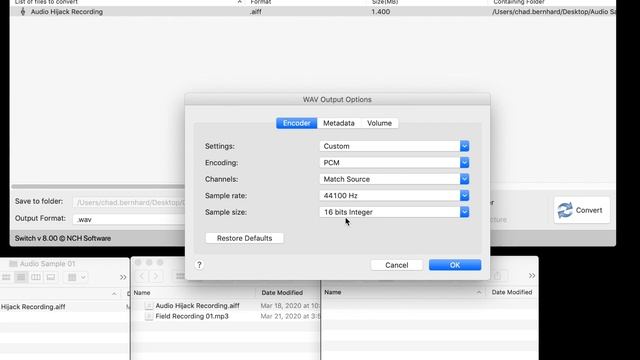Open the Output Format .wav dropdown
This screenshot has height=360, width=640.
(x=129, y=219)
